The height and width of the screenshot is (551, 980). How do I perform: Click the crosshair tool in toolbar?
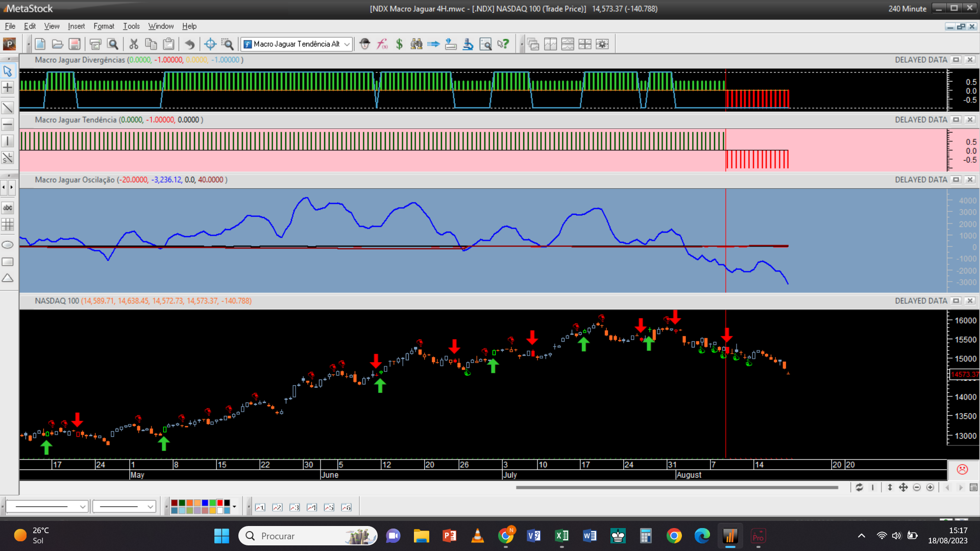[210, 44]
